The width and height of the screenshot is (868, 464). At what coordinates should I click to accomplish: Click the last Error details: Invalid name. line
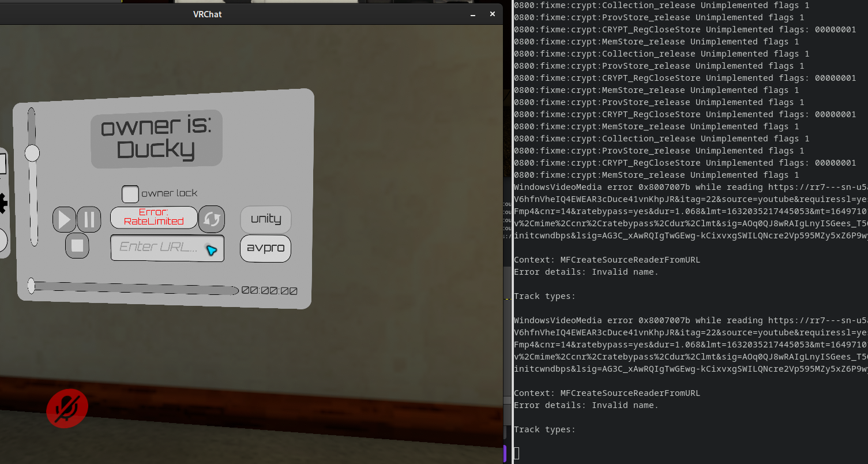click(586, 405)
